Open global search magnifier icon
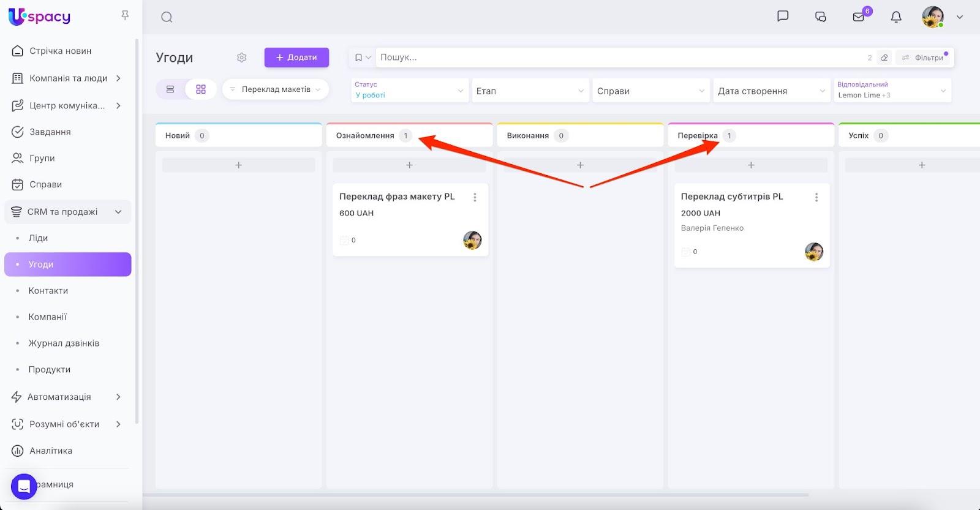The height and width of the screenshot is (510, 980). 167,17
